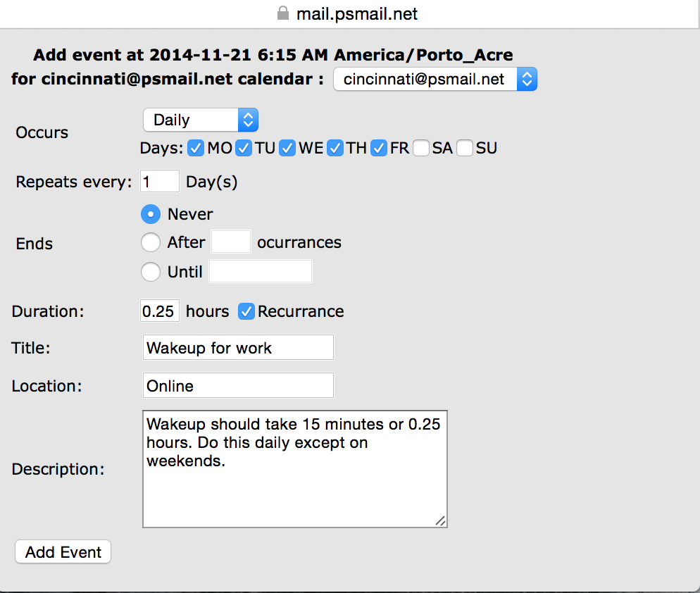Click the Repeats every days input

tap(159, 181)
